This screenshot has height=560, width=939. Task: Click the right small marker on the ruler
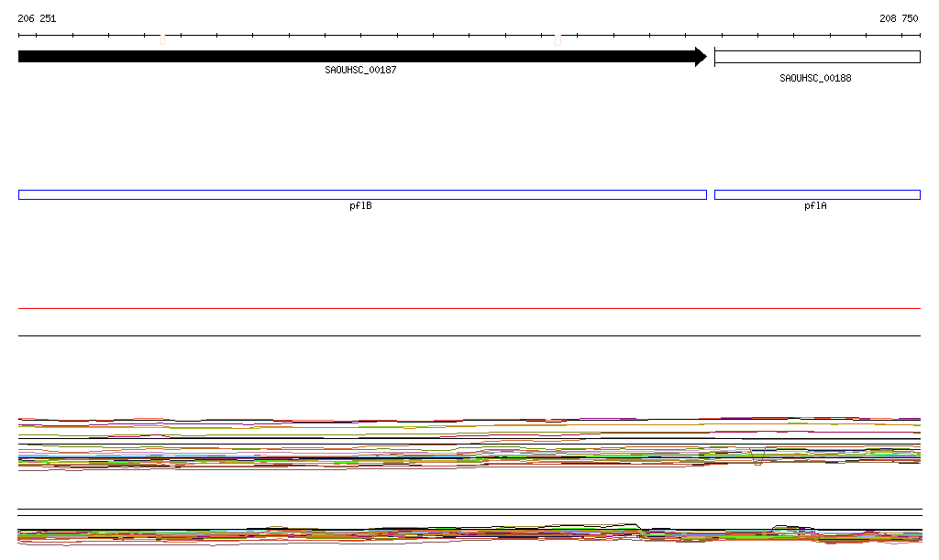558,39
